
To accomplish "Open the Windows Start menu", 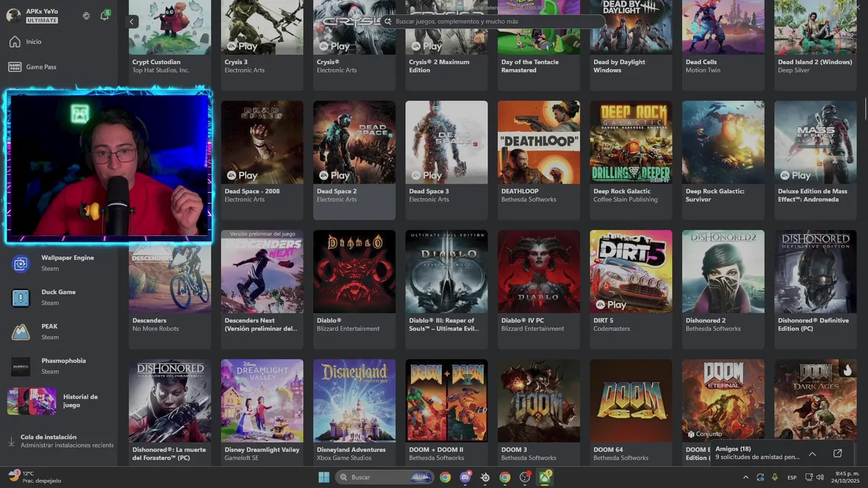I will (323, 477).
